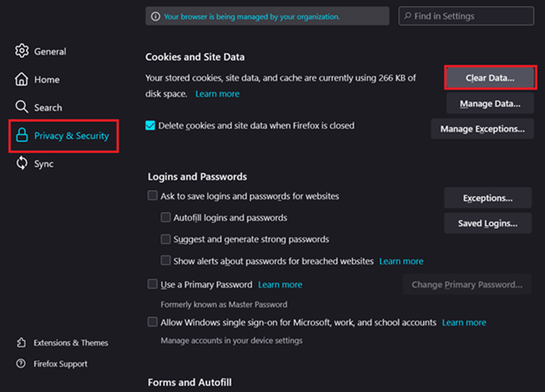Click Learn more next to Primary Password
Image resolution: width=545 pixels, height=392 pixels.
pyautogui.click(x=280, y=285)
